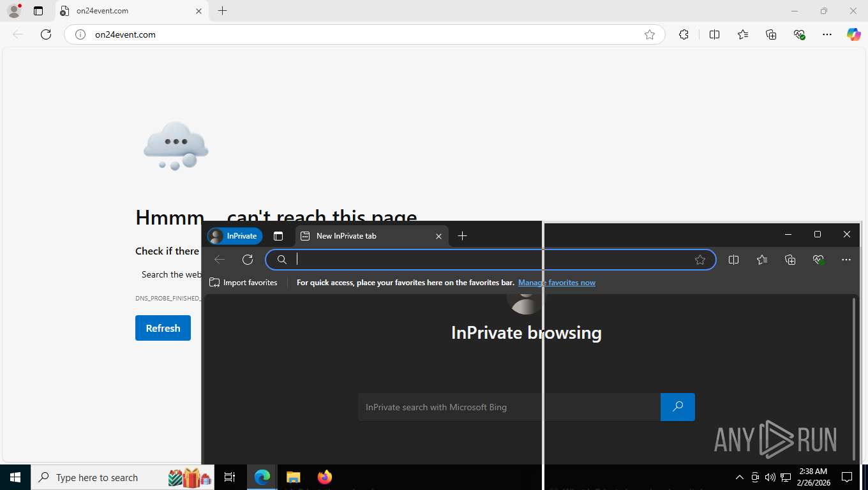The width and height of the screenshot is (868, 490).
Task: Open the notification center icon
Action: coord(847,477)
